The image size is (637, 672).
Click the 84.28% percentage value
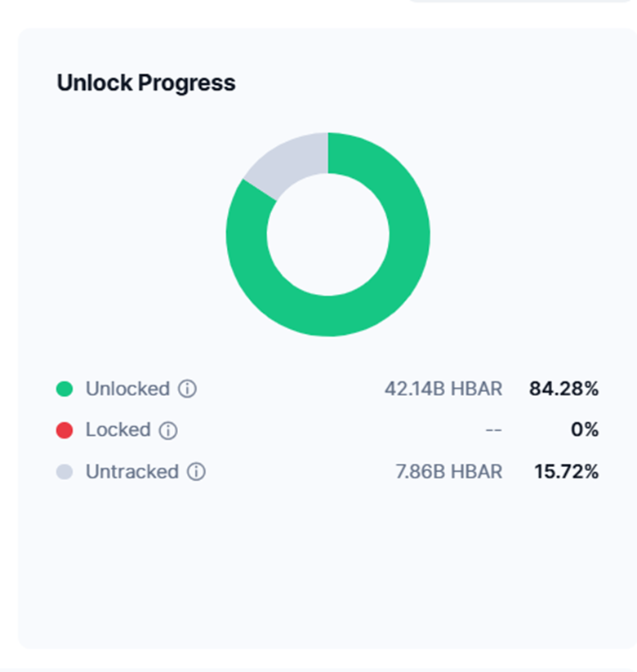coord(563,389)
